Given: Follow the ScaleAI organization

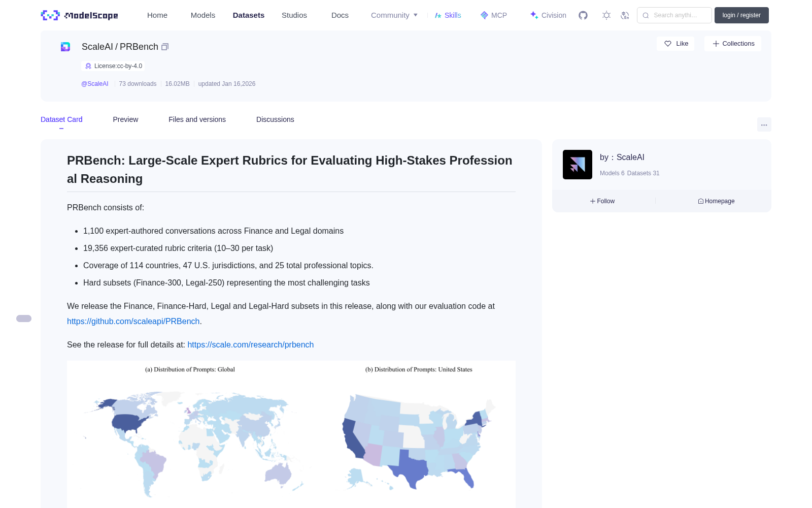Looking at the screenshot, I should [x=602, y=201].
